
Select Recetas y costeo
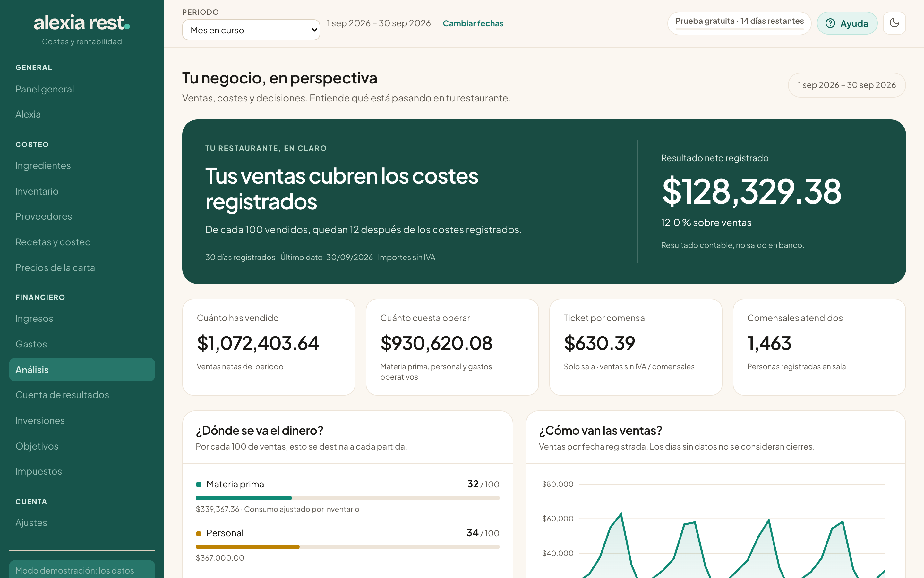[82, 242]
